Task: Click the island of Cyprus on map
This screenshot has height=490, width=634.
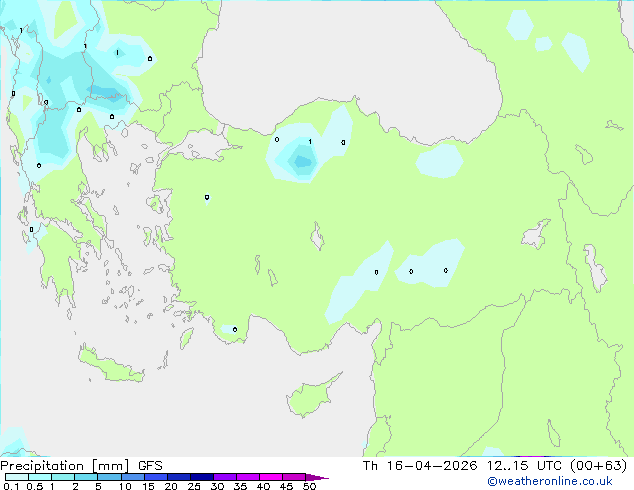Action: point(311,396)
